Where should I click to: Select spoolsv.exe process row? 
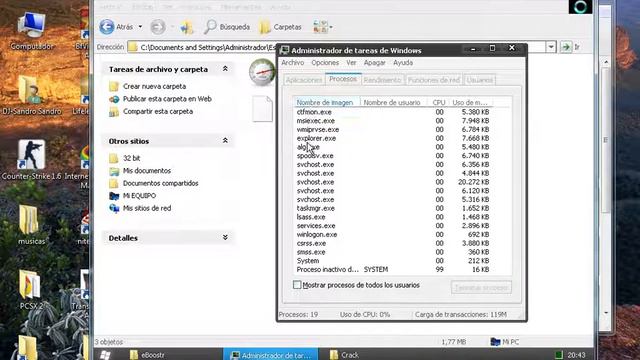393,156
